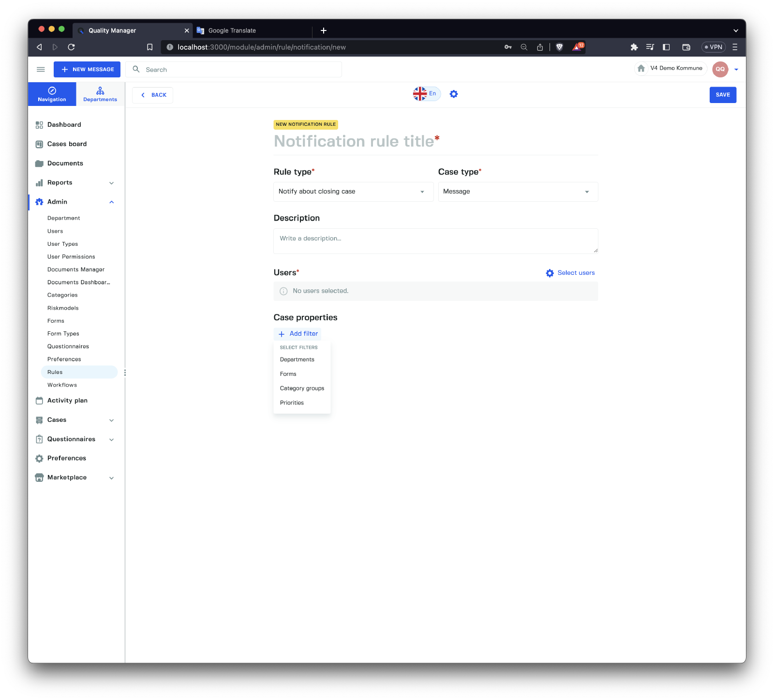Select Category groups filter option
Image resolution: width=774 pixels, height=700 pixels.
302,388
